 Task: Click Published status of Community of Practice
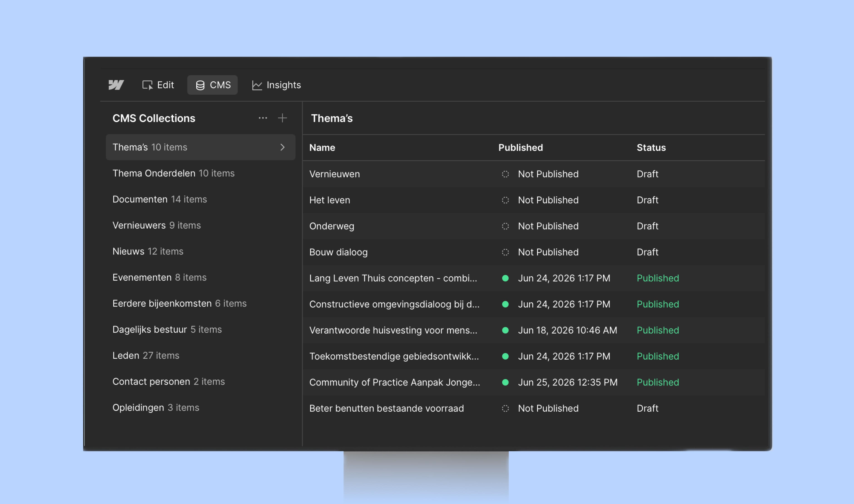coord(658,382)
